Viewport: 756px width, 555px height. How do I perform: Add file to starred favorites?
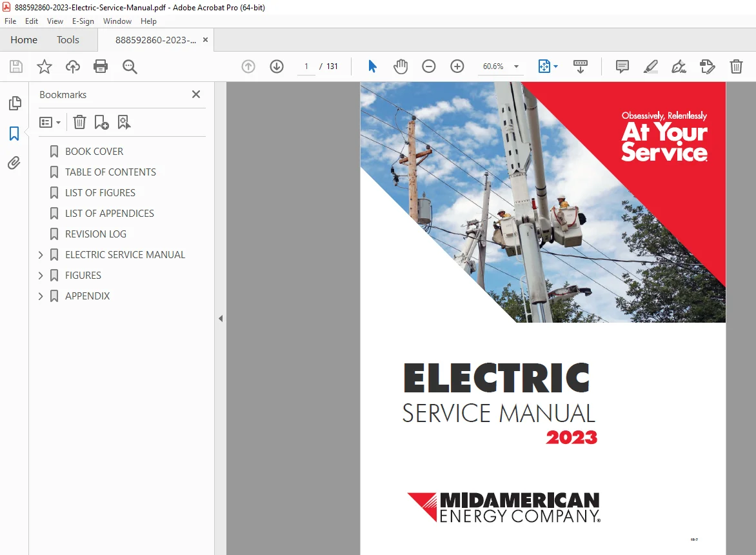[x=45, y=66]
